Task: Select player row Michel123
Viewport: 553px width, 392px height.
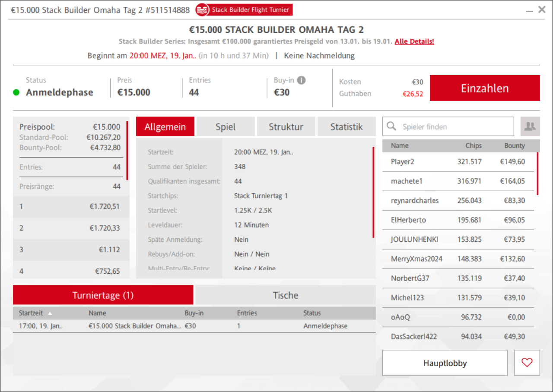Action: 458,298
